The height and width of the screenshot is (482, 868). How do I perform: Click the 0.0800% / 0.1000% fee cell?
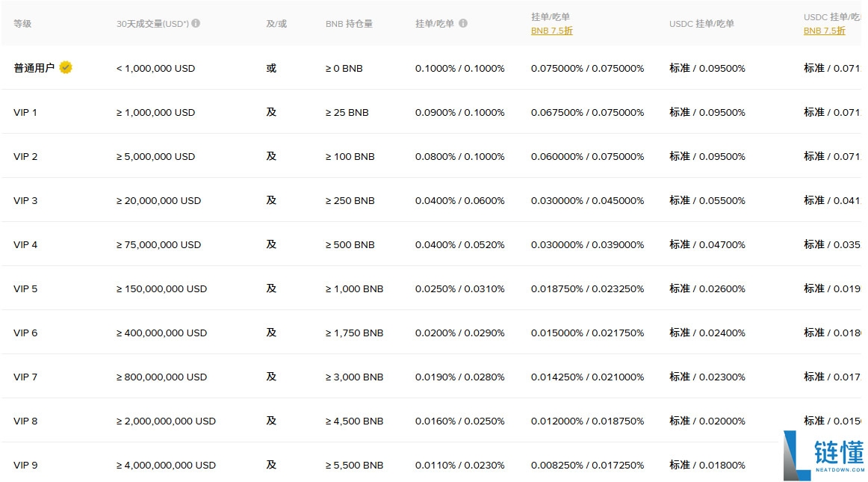460,157
